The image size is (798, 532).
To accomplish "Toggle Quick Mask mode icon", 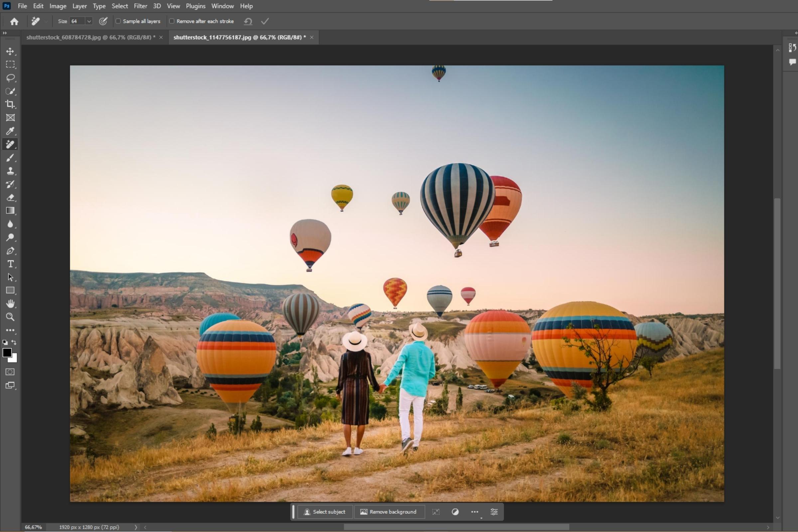I will [10, 372].
